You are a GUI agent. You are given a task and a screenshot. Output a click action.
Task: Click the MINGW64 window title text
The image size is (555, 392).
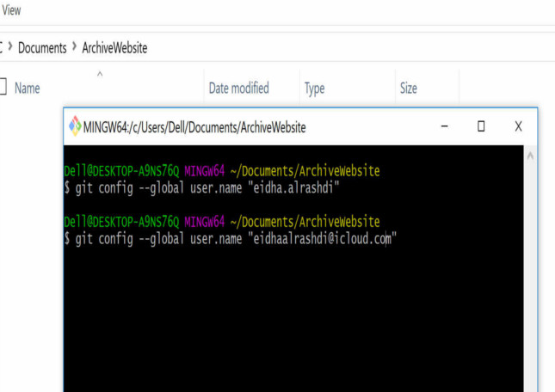(x=194, y=127)
